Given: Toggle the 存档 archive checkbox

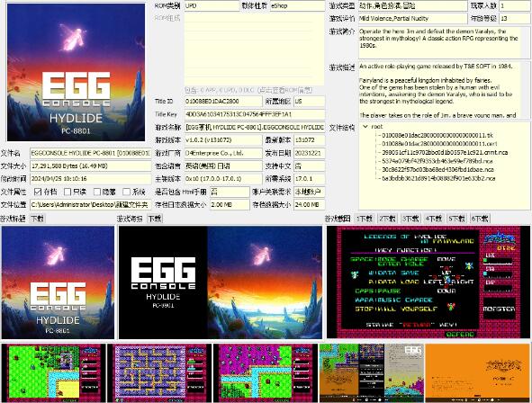Looking at the screenshot, I should point(38,192).
